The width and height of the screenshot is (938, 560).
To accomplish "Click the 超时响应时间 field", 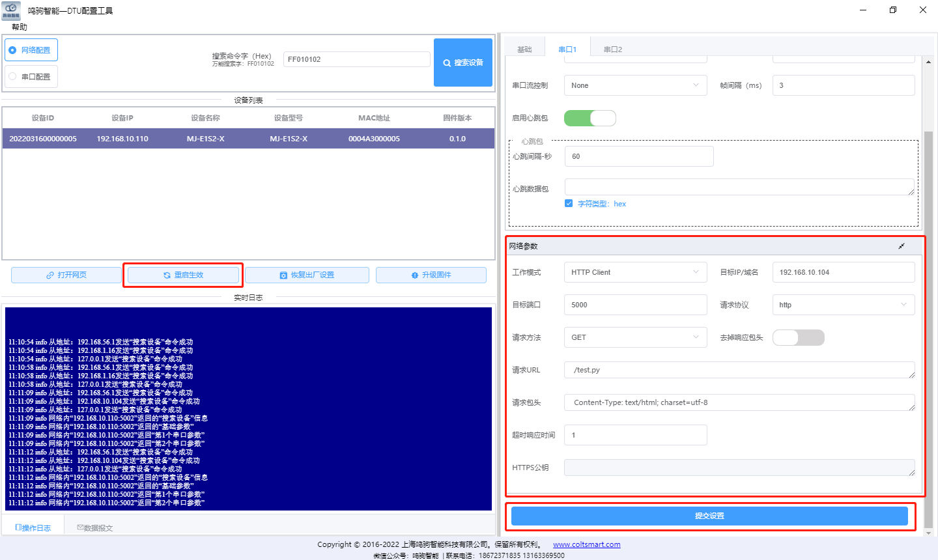I will tap(636, 435).
